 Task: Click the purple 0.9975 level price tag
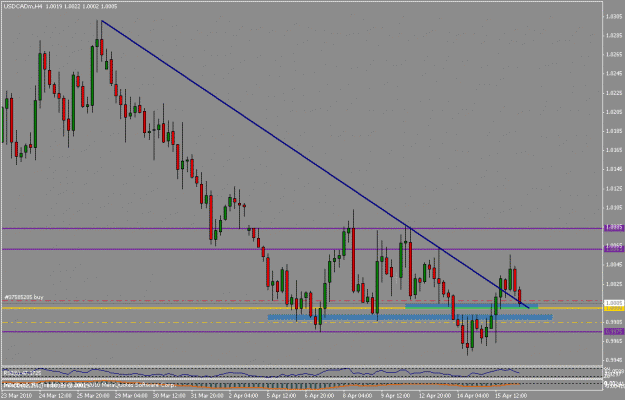[614, 331]
